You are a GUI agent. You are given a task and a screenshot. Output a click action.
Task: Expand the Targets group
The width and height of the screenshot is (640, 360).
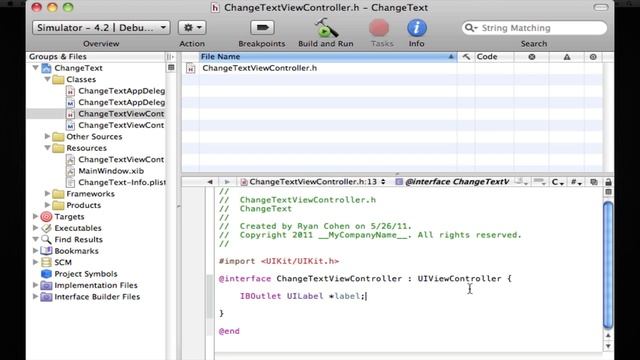click(36, 216)
